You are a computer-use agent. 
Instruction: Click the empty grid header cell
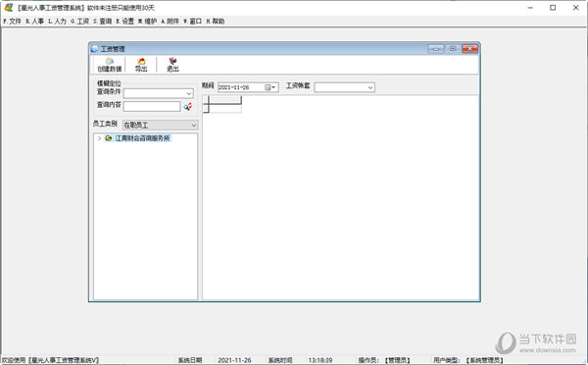point(224,100)
